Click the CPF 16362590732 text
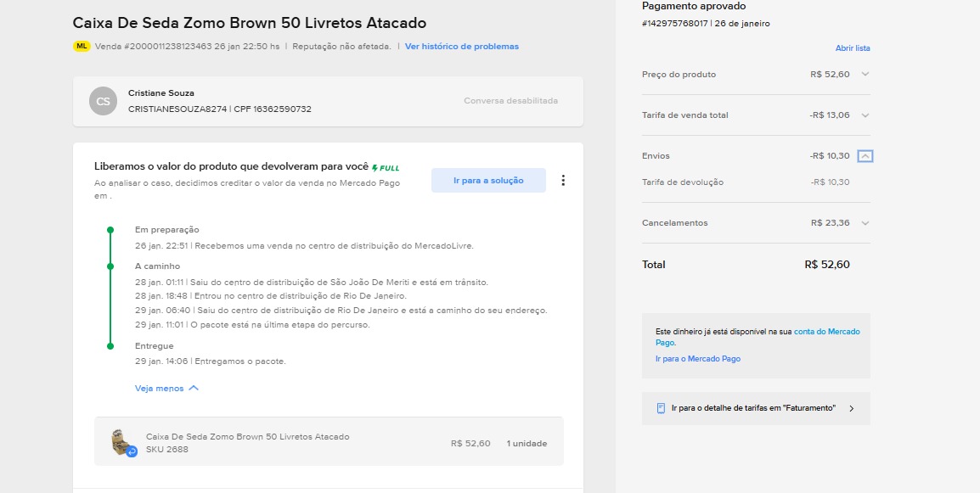Viewport: 980px width, 493px height. pyautogui.click(x=273, y=109)
